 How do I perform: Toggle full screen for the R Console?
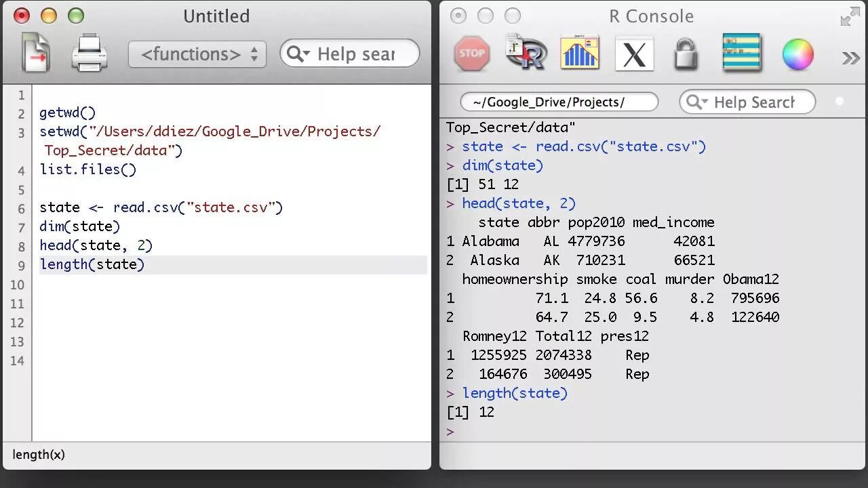tap(850, 16)
